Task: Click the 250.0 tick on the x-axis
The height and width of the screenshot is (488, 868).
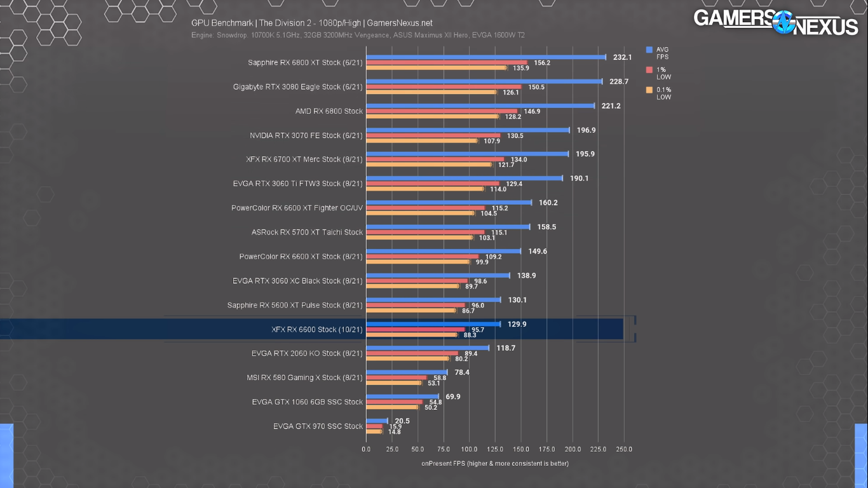Action: [624, 449]
